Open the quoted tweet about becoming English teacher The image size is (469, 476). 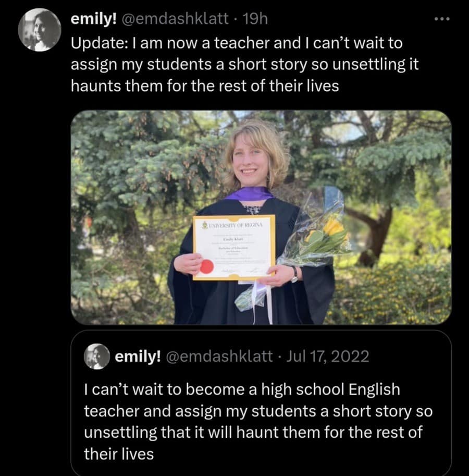coord(258,421)
